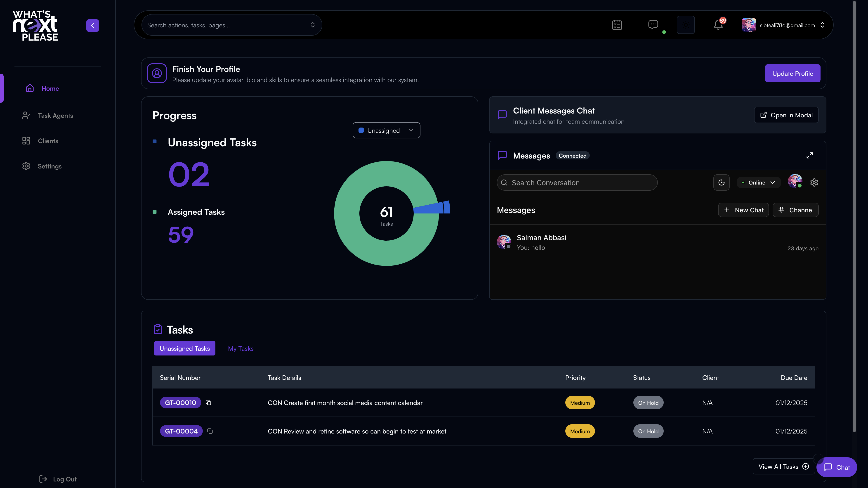
Task: Go to Task Agents in the sidebar
Action: click(55, 116)
